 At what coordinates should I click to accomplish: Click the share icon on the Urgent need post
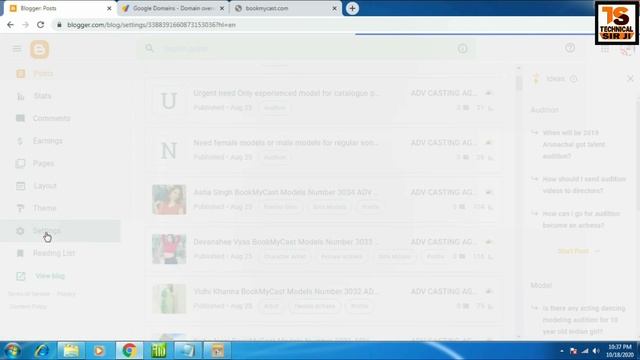(x=489, y=93)
